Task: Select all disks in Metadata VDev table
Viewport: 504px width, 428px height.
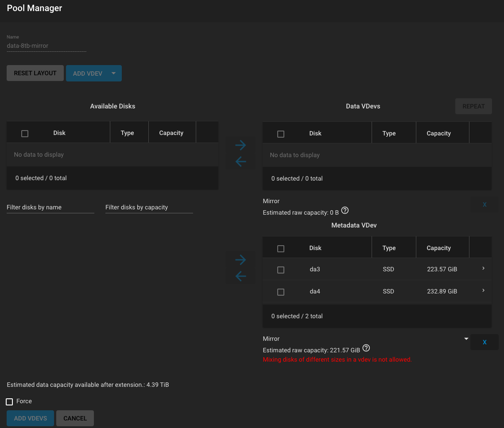Action: (281, 249)
